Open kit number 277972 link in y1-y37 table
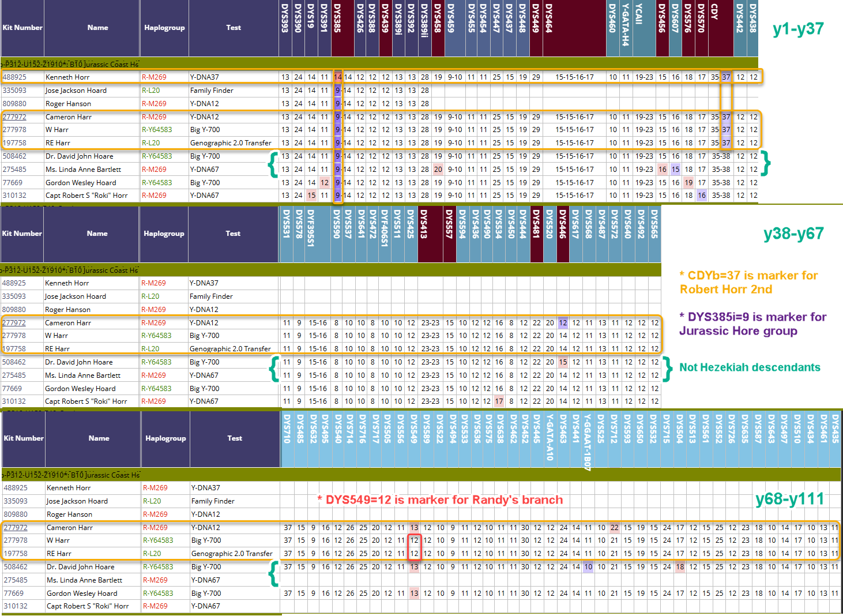 (x=14, y=117)
